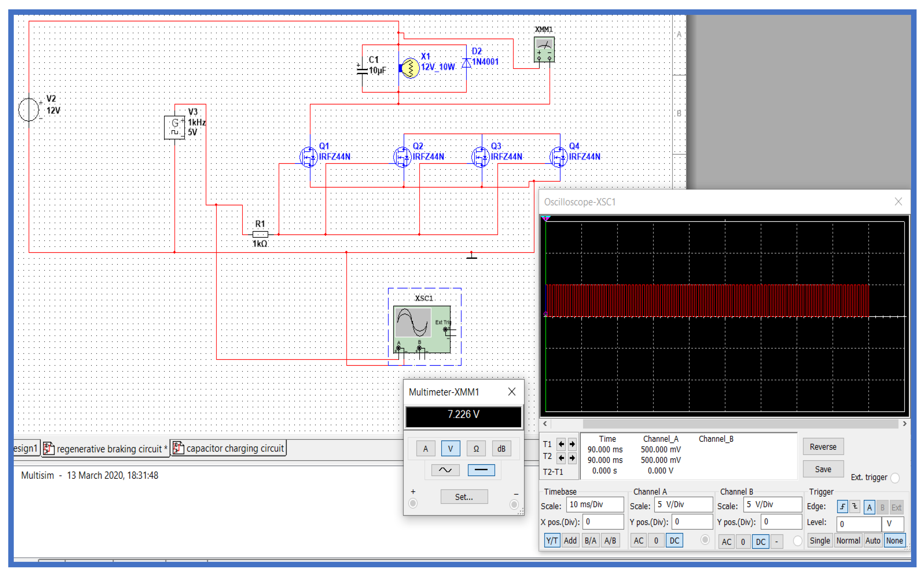The image size is (924, 575).
Task: Enable Channel A AC coupling
Action: [638, 540]
